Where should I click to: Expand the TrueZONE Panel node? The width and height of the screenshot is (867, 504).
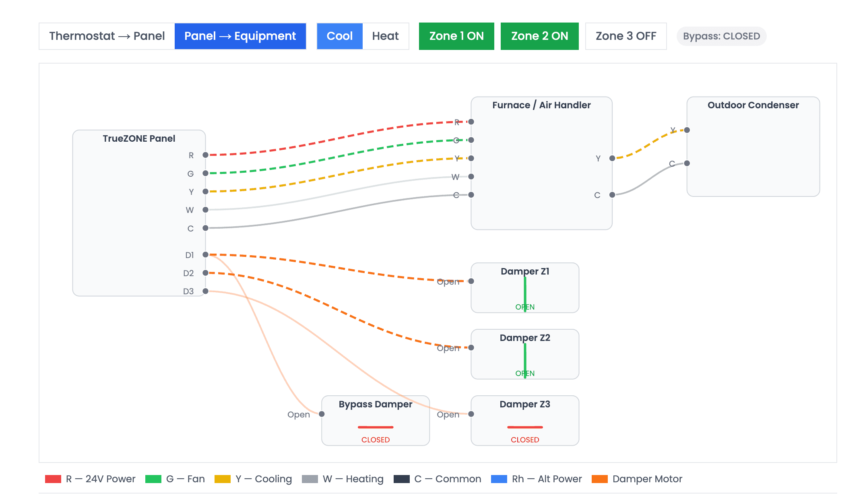pyautogui.click(x=138, y=138)
